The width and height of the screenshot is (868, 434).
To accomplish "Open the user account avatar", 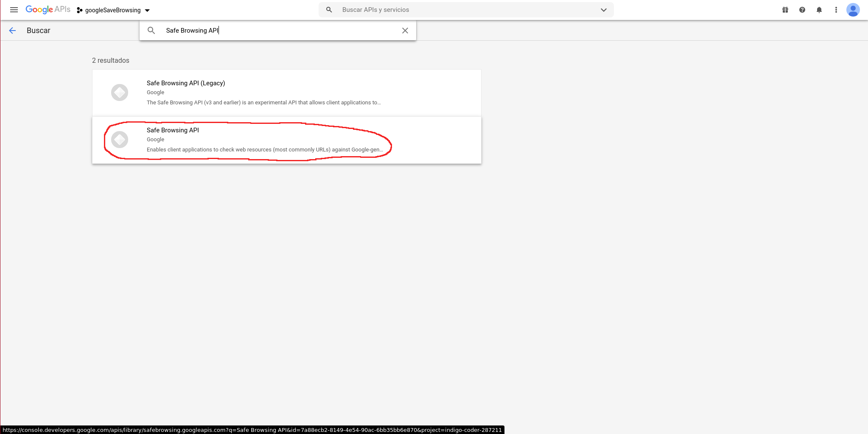I will pyautogui.click(x=853, y=10).
